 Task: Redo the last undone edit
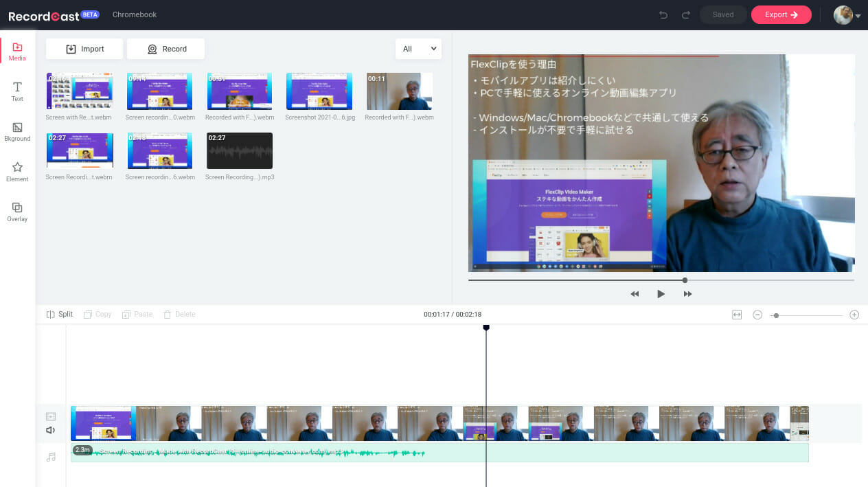coord(685,14)
